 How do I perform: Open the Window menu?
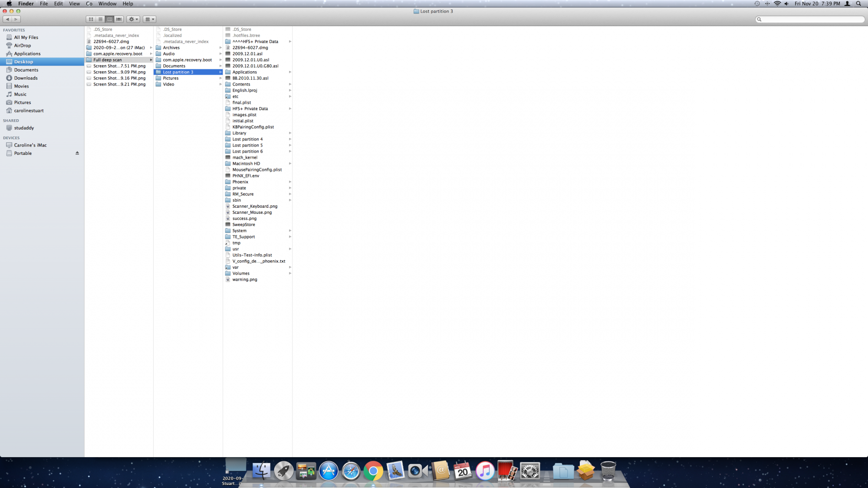point(107,3)
